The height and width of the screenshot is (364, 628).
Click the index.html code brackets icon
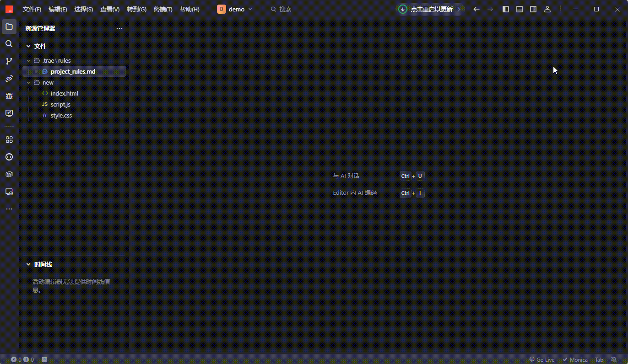click(x=45, y=93)
